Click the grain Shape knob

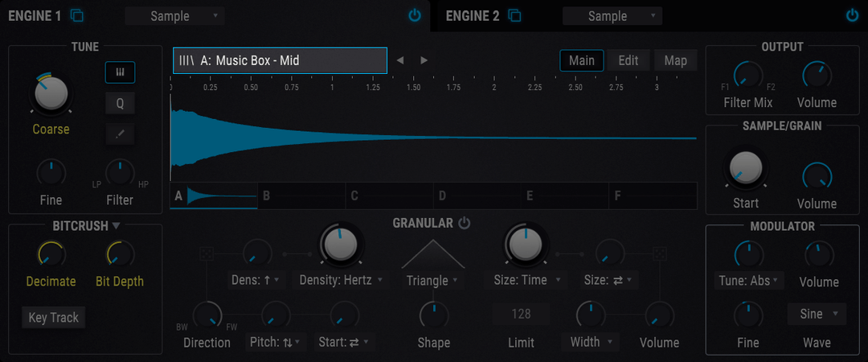click(433, 315)
